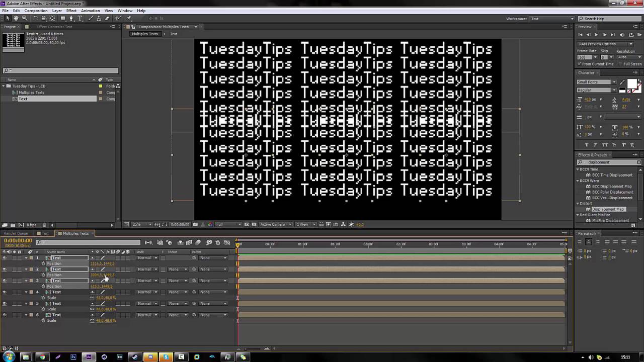
Task: Hide layer 6 with its eye icon
Action: pyautogui.click(x=5, y=315)
